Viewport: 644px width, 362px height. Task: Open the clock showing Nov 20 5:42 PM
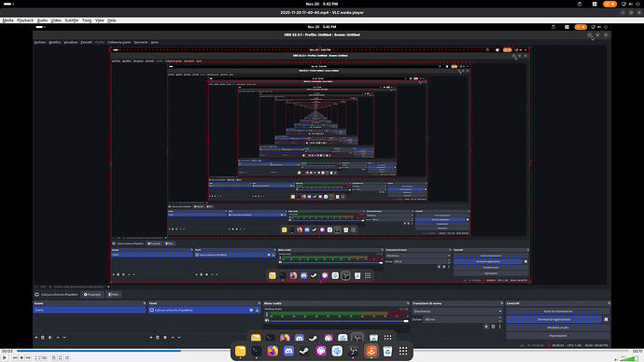pyautogui.click(x=322, y=4)
